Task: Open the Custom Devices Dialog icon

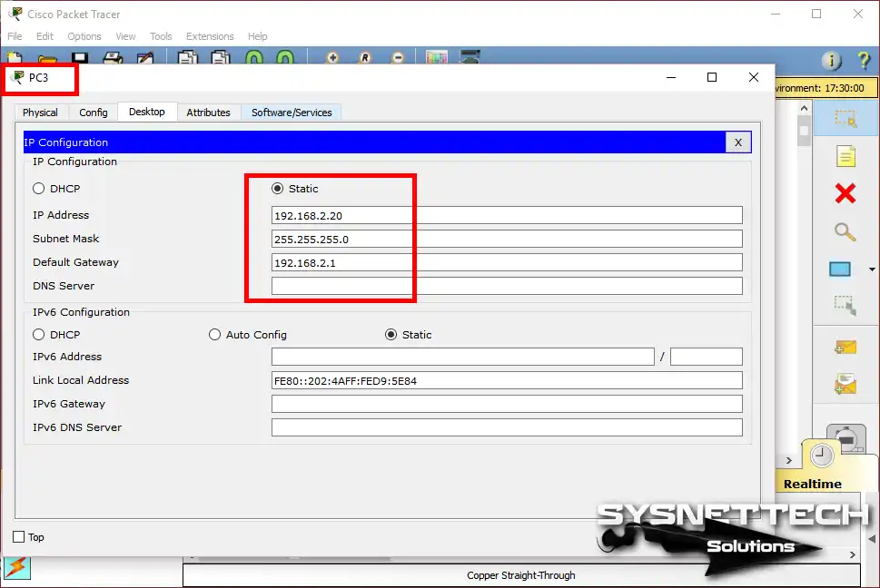Action: pyautogui.click(x=470, y=57)
